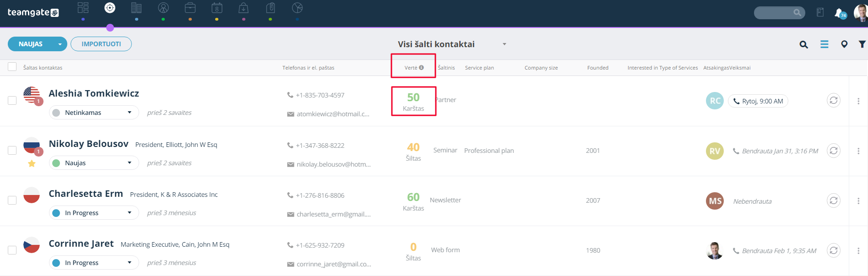Open the Aleshia Tomkiewicz lead
Image resolution: width=868 pixels, height=276 pixels.
pos(94,93)
